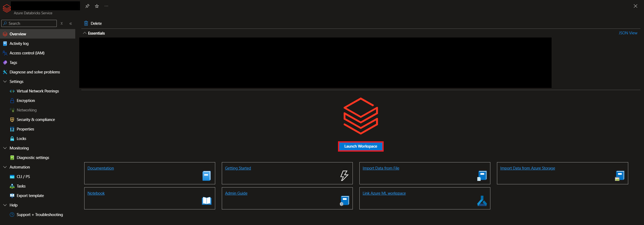Image resolution: width=644 pixels, height=225 pixels.
Task: Open the Notebook link
Action: click(x=96, y=193)
